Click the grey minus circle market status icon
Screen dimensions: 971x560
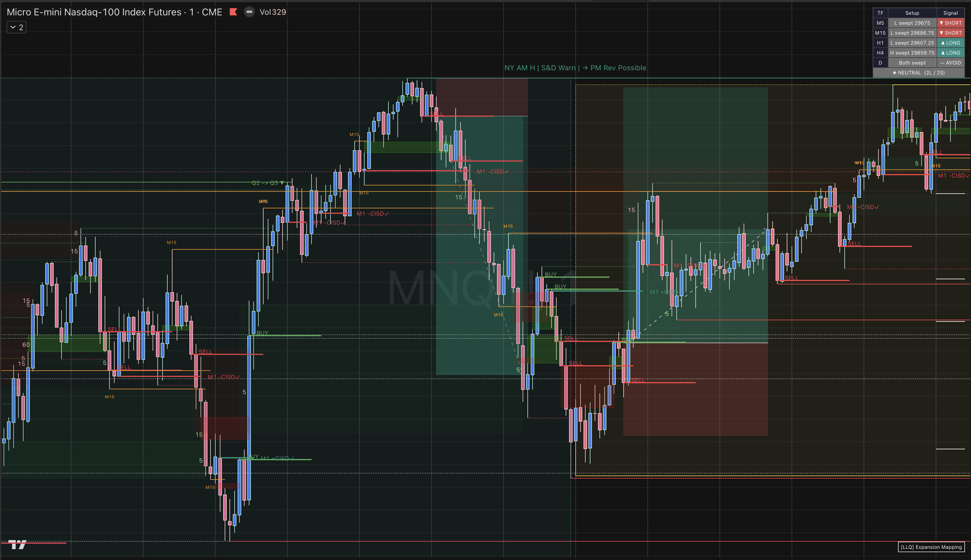[x=249, y=12]
